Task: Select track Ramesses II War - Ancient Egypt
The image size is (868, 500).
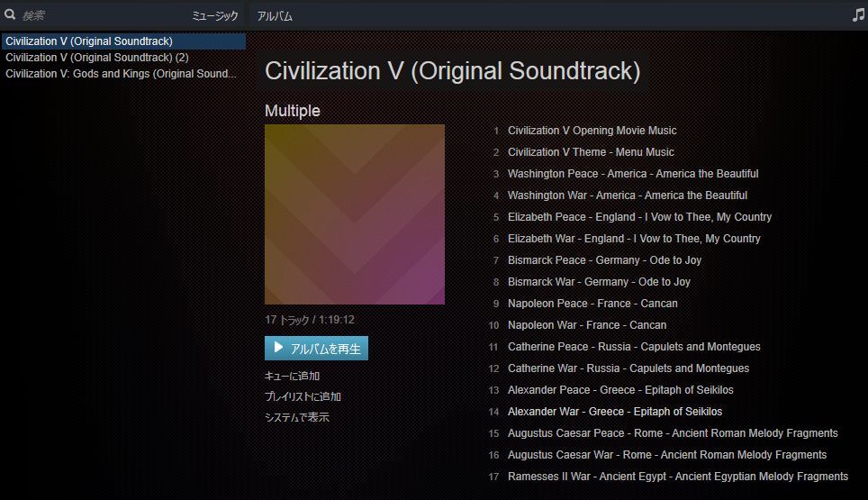Action: tap(678, 477)
